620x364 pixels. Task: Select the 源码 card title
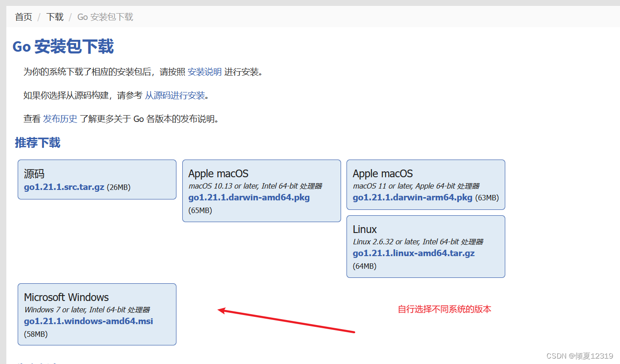point(34,174)
